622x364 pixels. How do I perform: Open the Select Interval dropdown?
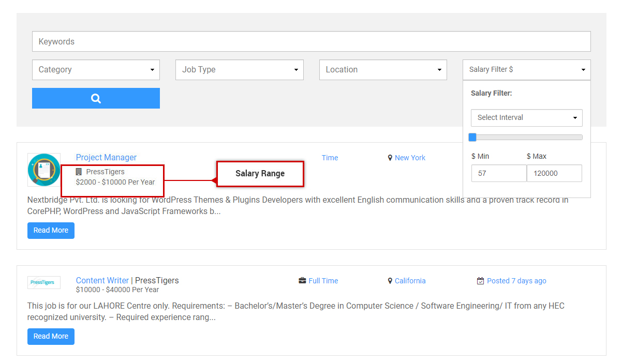526,117
